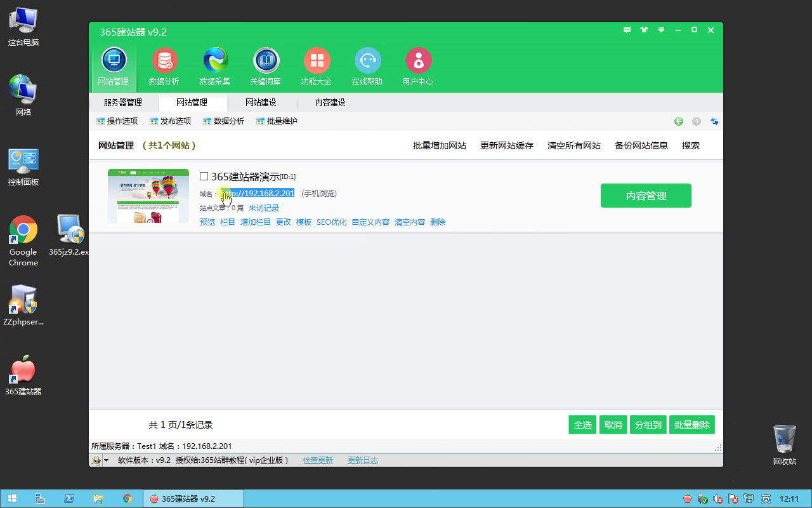Click the tray volume speaker icon
This screenshot has height=508, width=812.
tap(718, 499)
